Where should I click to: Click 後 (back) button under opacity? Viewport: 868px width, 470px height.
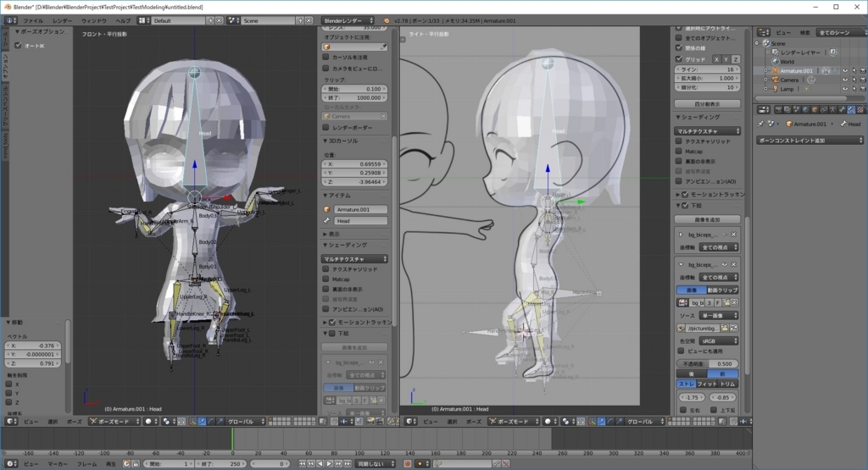[692, 373]
